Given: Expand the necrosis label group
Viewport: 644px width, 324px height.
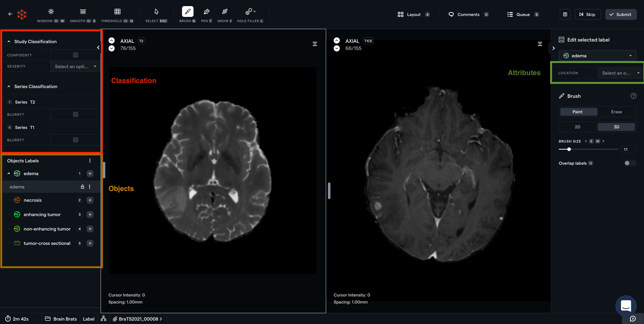Looking at the screenshot, I should 9,200.
